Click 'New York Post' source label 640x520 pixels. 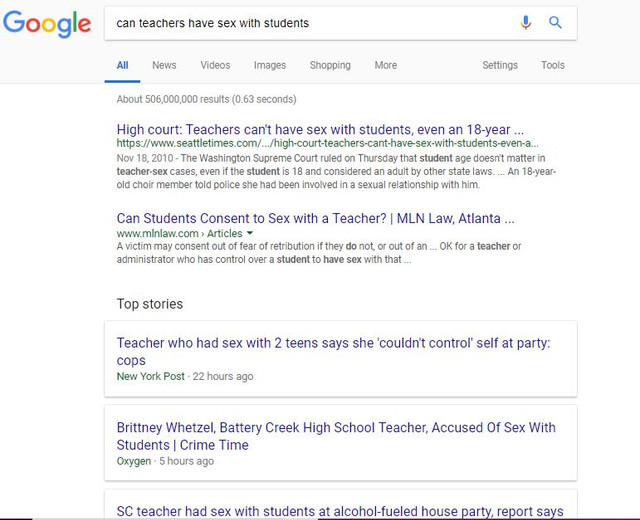[151, 376]
